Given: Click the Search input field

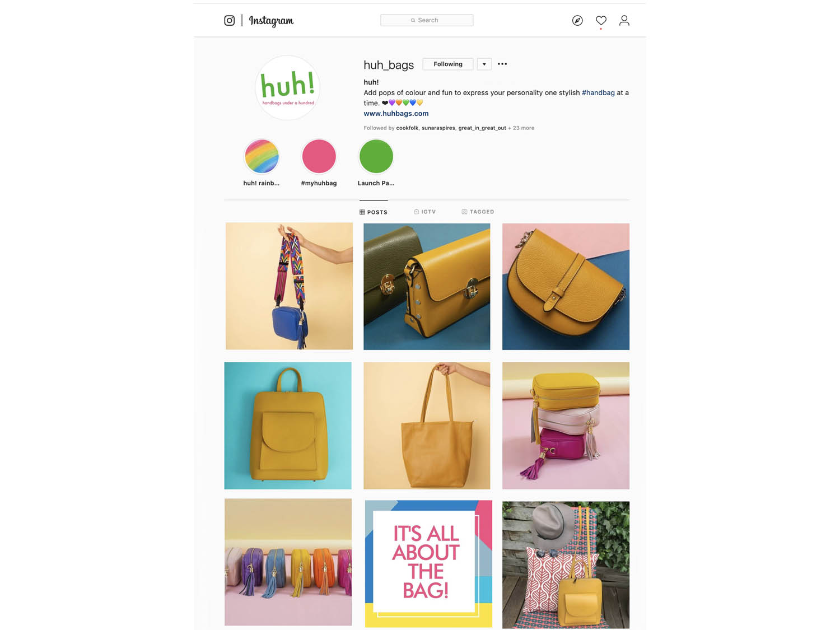Looking at the screenshot, I should 427,20.
